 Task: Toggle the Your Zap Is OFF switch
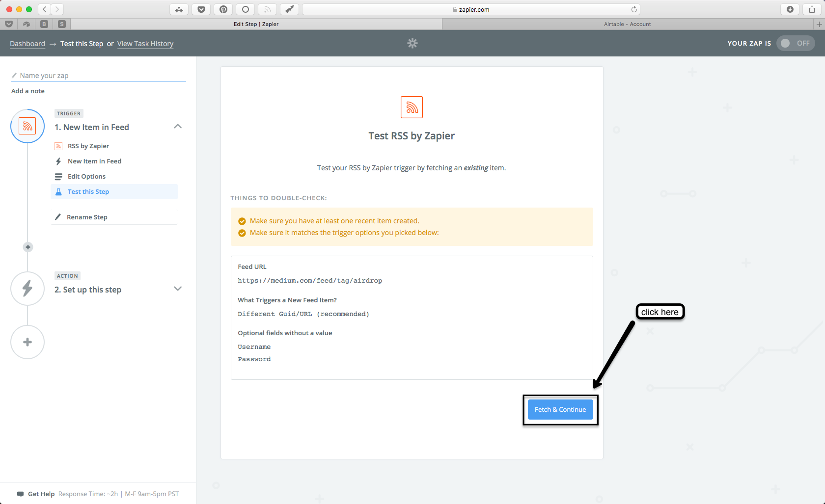coord(796,43)
